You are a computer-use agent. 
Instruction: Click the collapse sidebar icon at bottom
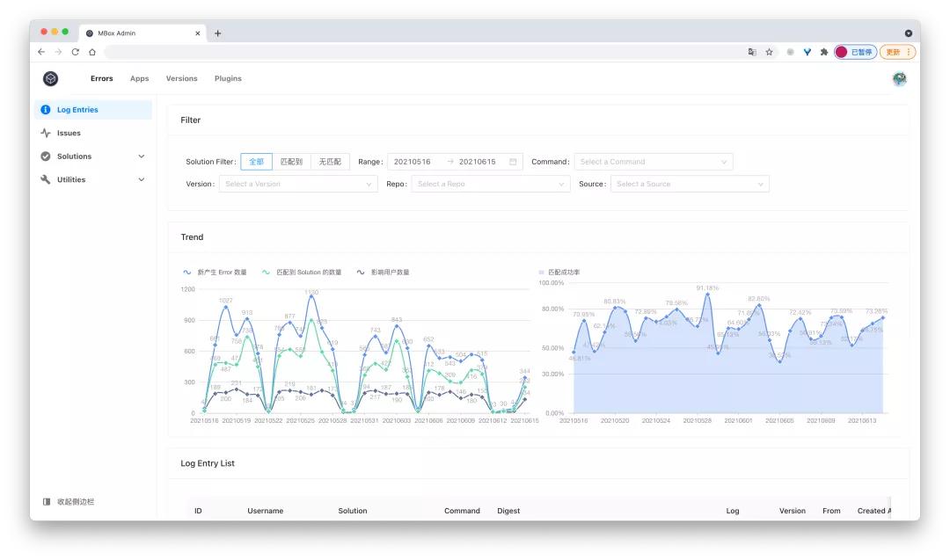click(x=47, y=502)
